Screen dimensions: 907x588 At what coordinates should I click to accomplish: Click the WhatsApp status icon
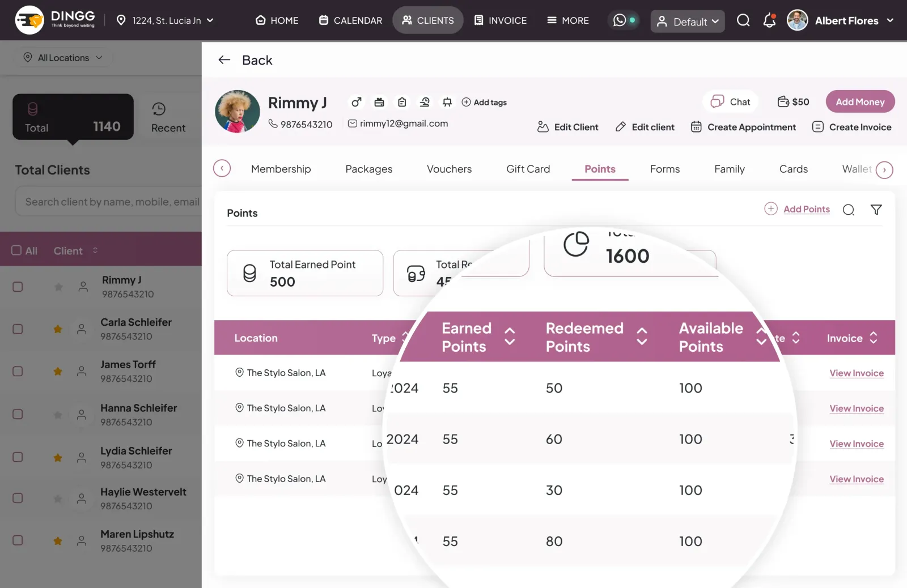624,20
